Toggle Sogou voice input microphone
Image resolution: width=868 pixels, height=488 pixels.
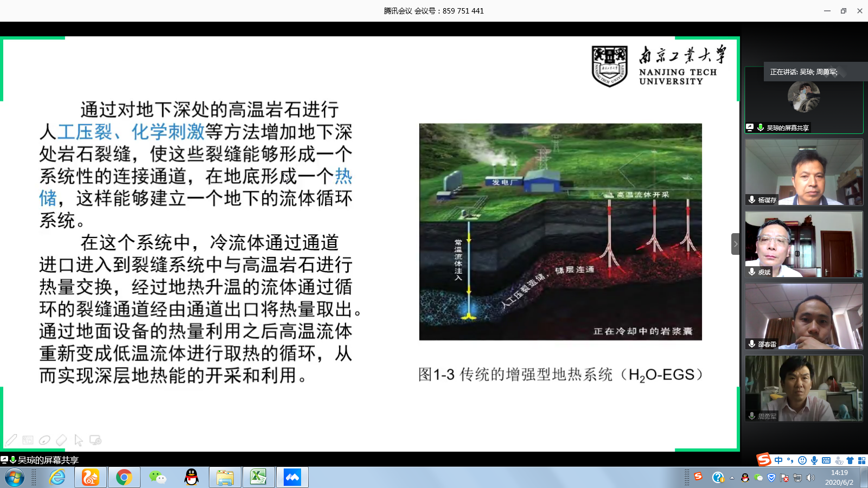(x=814, y=460)
